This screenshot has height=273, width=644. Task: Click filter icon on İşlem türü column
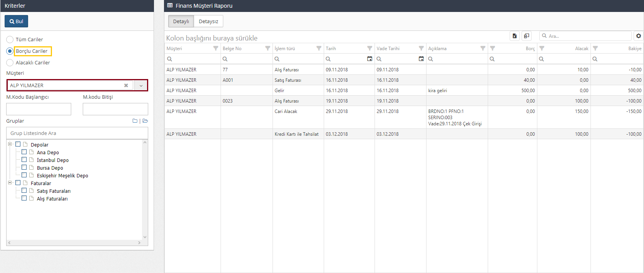[x=319, y=48]
